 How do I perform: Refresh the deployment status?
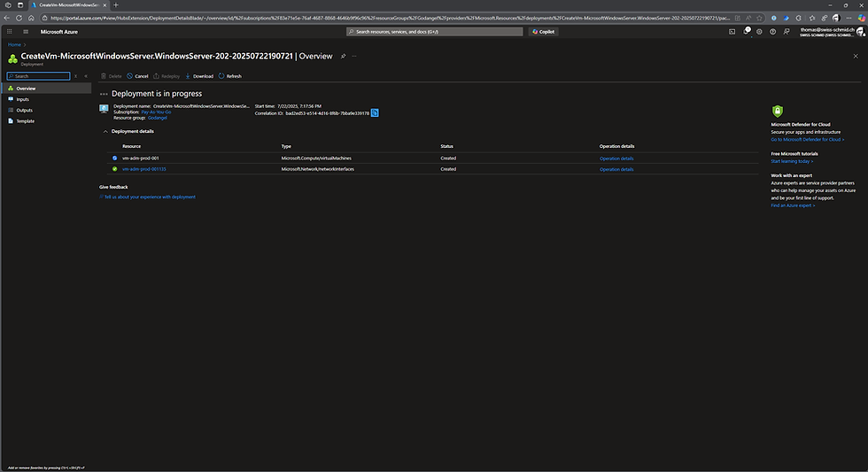pyautogui.click(x=230, y=76)
